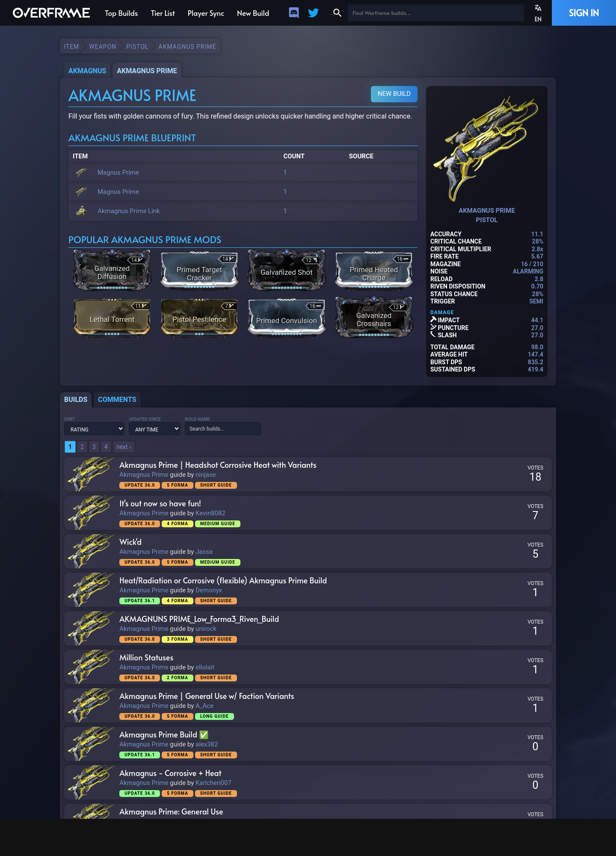The image size is (616, 856).
Task: Open the Sort Rating dropdown
Action: click(x=94, y=429)
